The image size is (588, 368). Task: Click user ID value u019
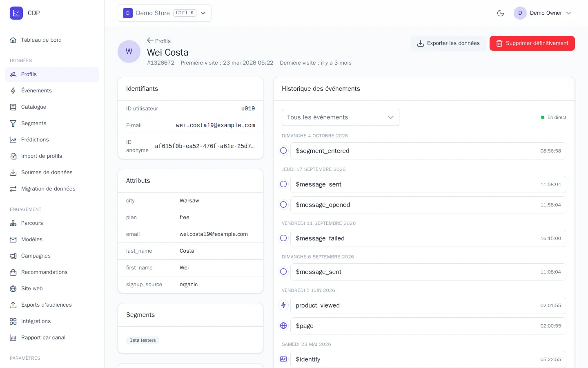[248, 109]
